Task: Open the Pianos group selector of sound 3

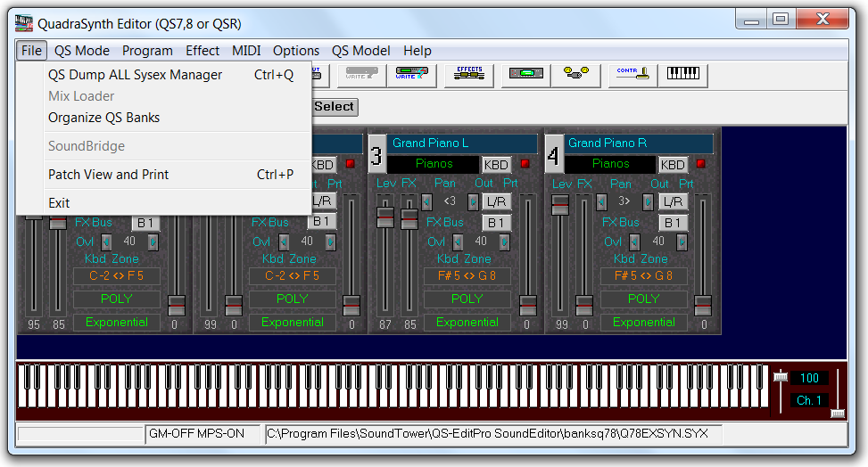Action: [x=434, y=164]
